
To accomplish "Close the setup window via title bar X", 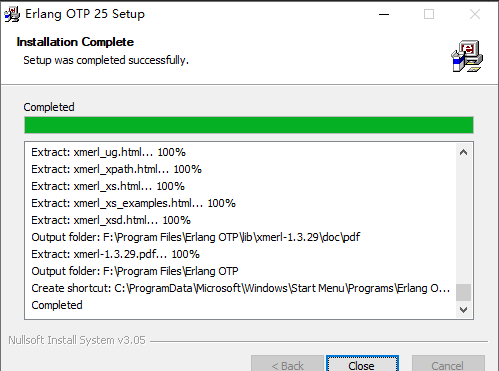I will point(475,14).
